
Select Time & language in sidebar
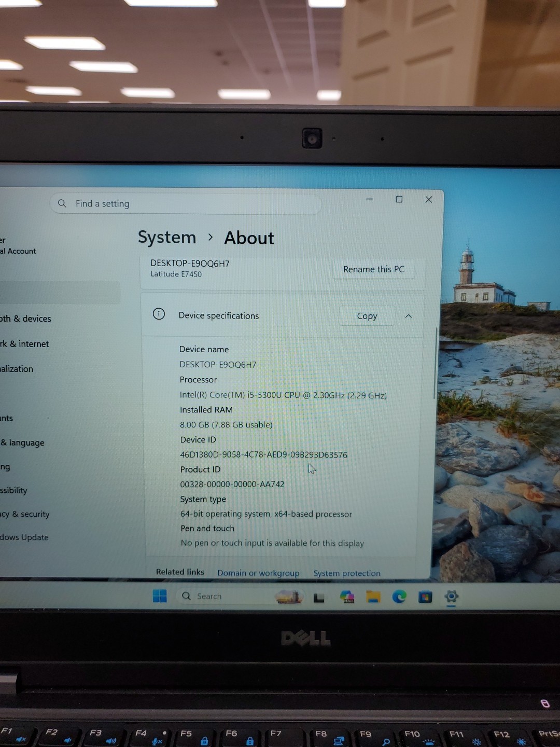(x=22, y=442)
